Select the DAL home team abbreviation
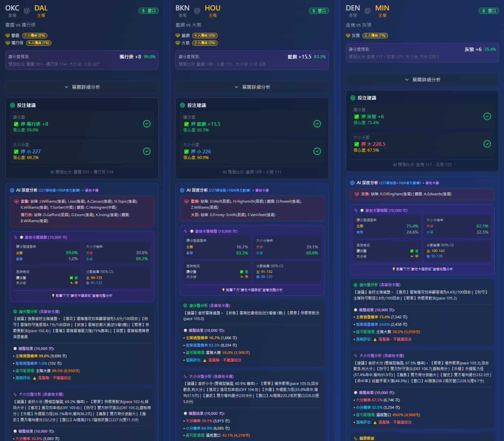Viewport: 504px width, 441px height. (41, 8)
